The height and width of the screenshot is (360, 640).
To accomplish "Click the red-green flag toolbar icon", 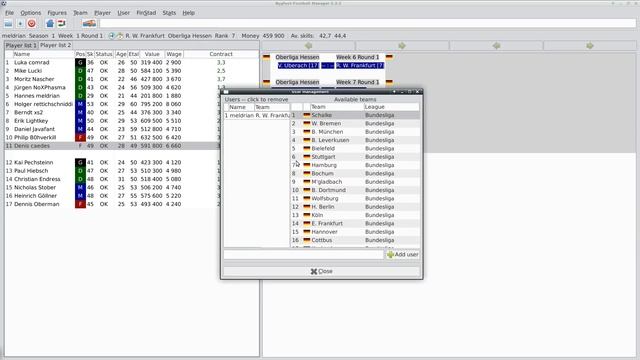I will (62, 23).
